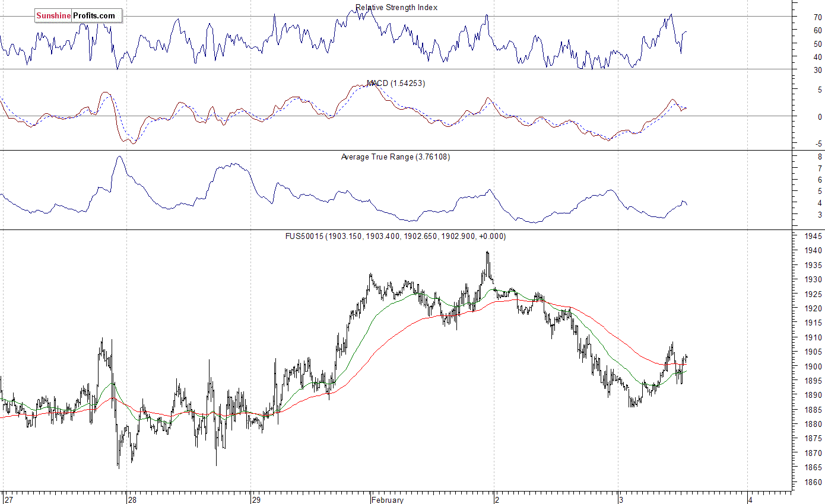Click the 1905 price axis value
Screen dimensions: 825x504
[x=813, y=352]
